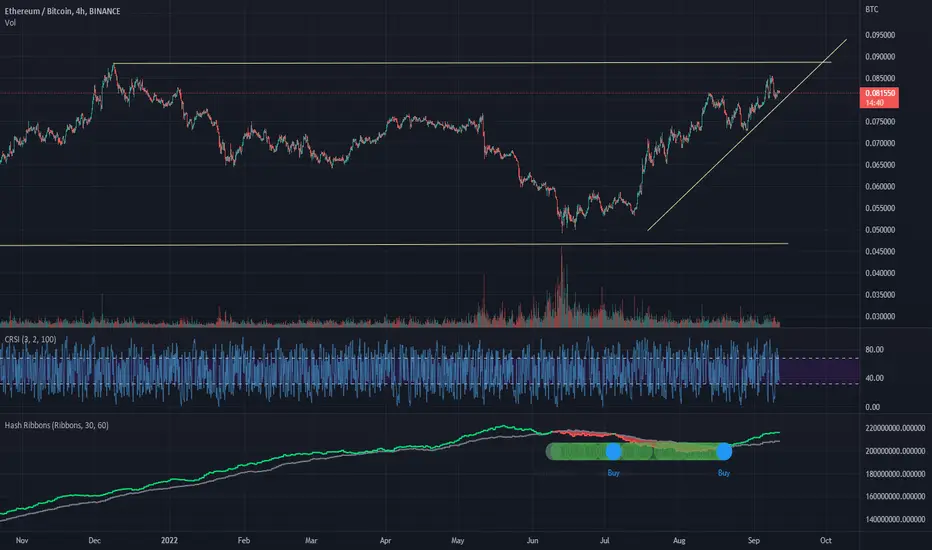The image size is (932, 550).
Task: Click the 80.00 level on CRSI scale
Action: click(x=874, y=350)
